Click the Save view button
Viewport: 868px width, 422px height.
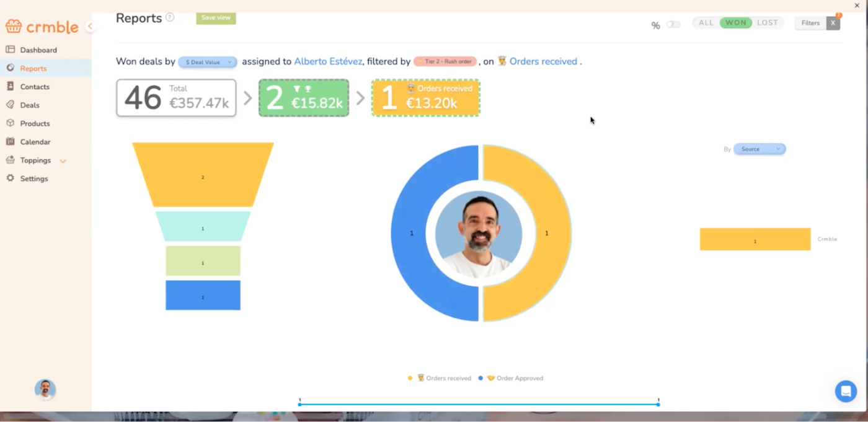[216, 18]
